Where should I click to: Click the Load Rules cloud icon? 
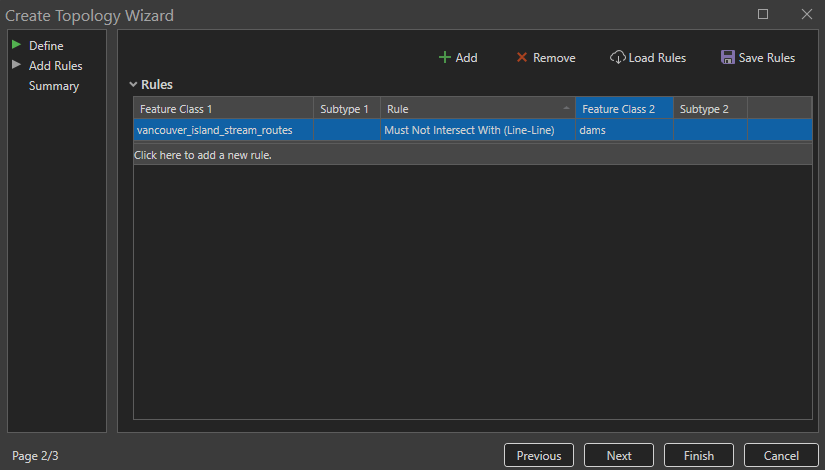(x=618, y=58)
